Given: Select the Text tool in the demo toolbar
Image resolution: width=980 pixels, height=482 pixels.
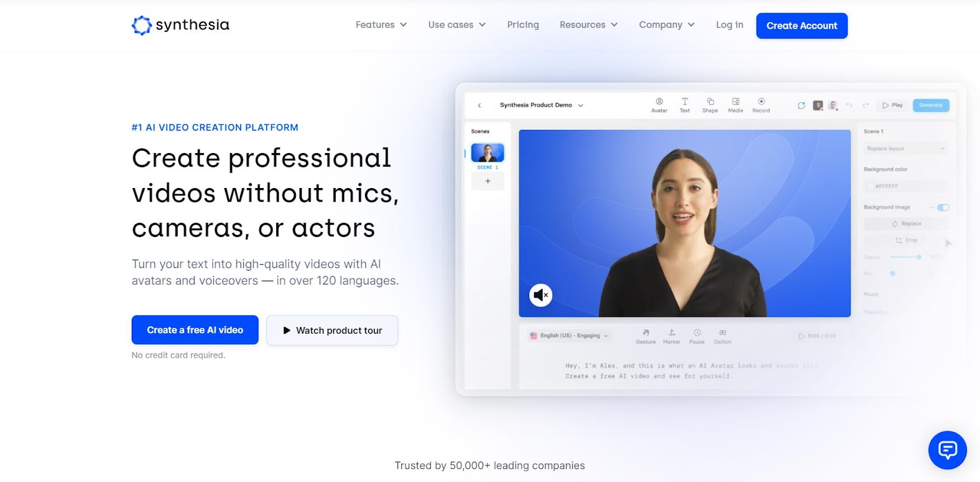Looking at the screenshot, I should coord(685,105).
